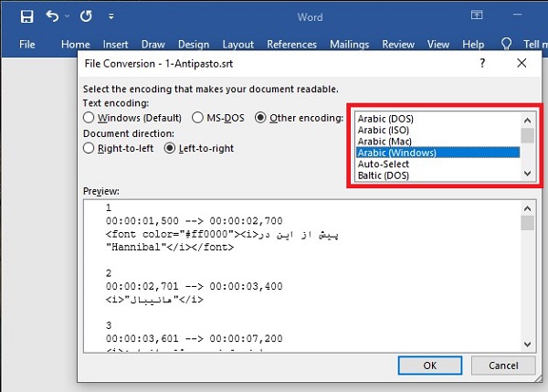Image resolution: width=548 pixels, height=392 pixels.
Task: Click timestamp 00:00:01,500 line in preview
Action: coord(194,220)
